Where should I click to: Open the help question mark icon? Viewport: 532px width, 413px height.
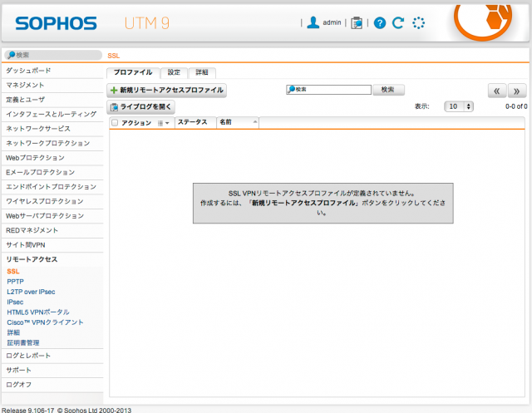pyautogui.click(x=380, y=23)
